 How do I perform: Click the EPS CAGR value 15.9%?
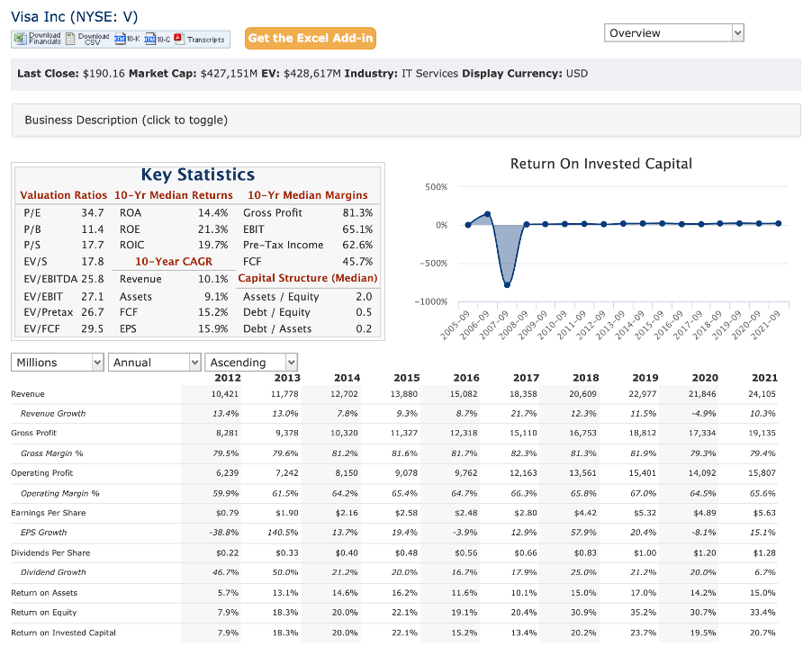click(212, 329)
